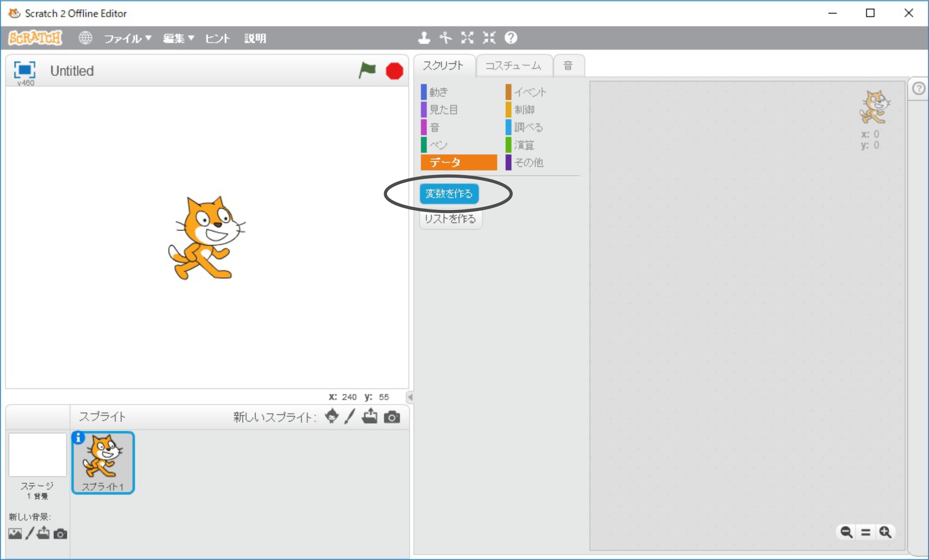Click the Scratch logo
Image resolution: width=929 pixels, height=560 pixels.
click(35, 38)
